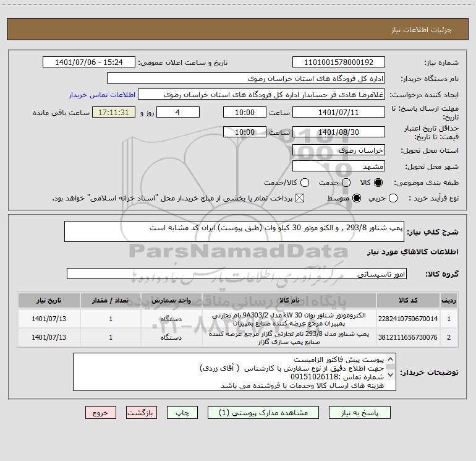Screen dimensions: 476x461
Task: Click the goods group field امور تاسیساتی
Action: point(237,274)
